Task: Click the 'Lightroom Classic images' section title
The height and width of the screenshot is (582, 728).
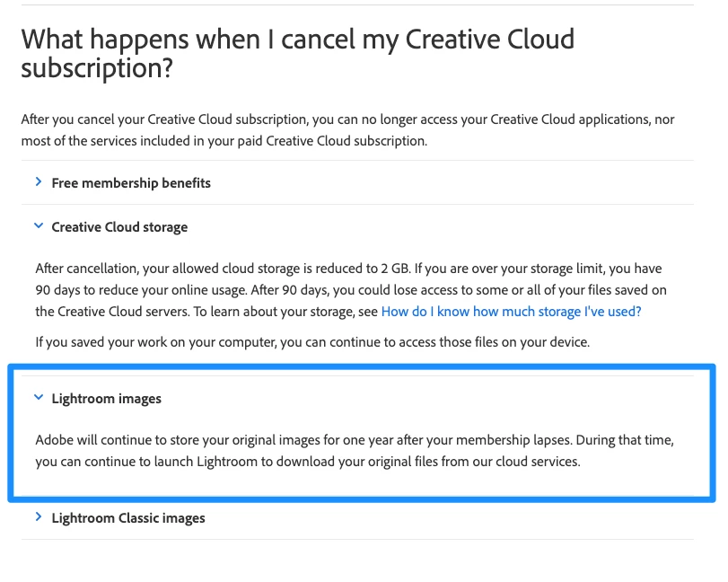Action: click(128, 518)
